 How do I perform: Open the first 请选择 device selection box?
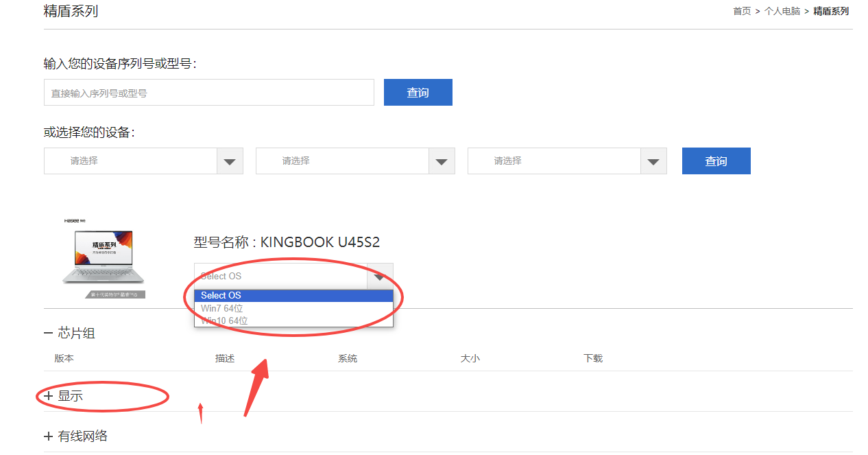pyautogui.click(x=130, y=161)
